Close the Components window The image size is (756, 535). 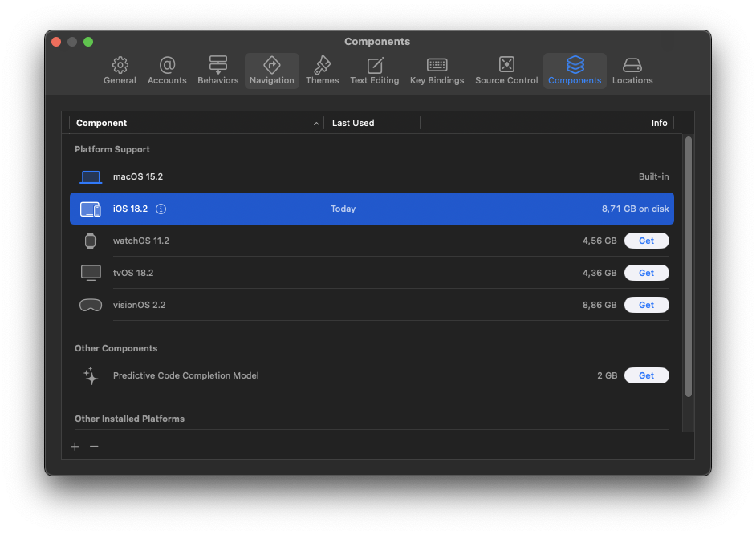[x=56, y=42]
